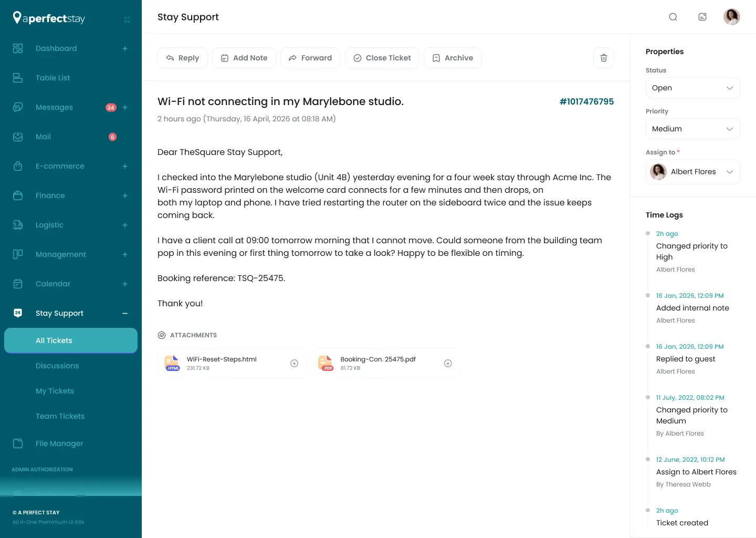Download WiFi-Reset-Steps.html attachment icon
Image resolution: width=756 pixels, height=538 pixels.
point(295,363)
